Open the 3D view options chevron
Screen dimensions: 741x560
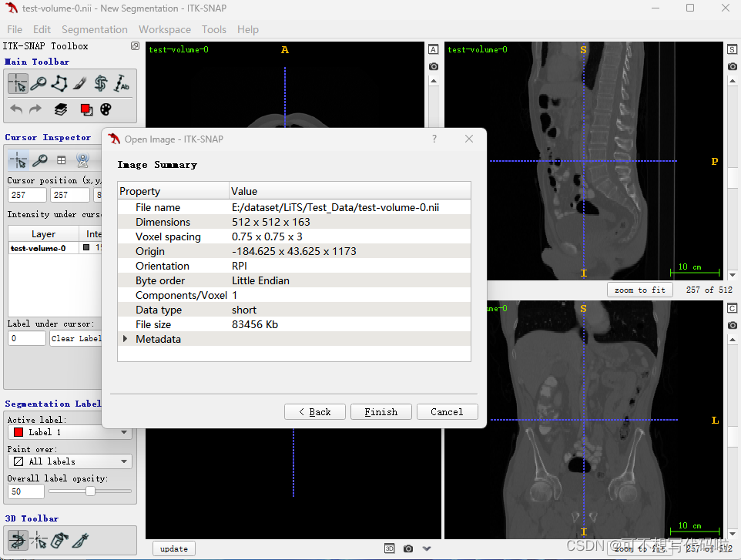pyautogui.click(x=427, y=548)
